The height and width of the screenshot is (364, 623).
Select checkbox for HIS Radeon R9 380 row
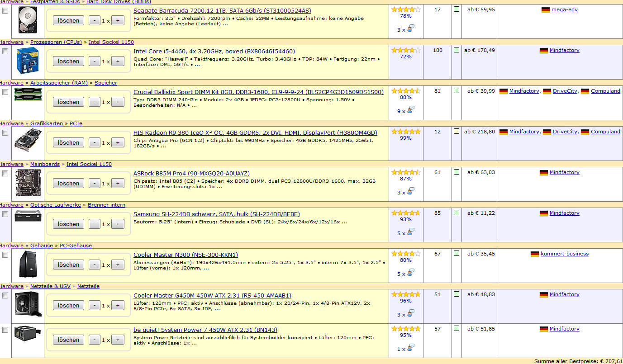[5, 132]
